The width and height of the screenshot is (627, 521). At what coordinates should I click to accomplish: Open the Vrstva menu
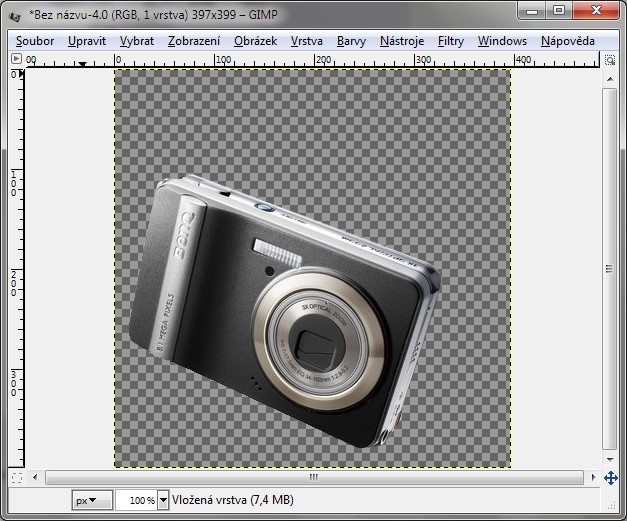(307, 41)
